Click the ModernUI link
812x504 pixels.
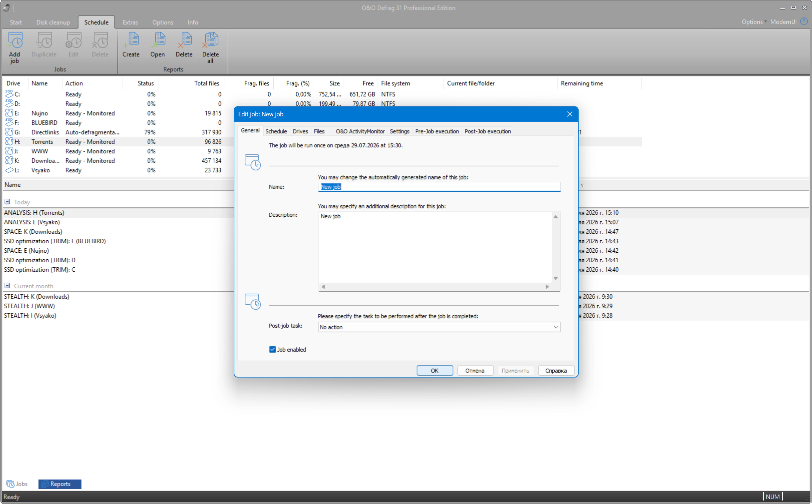point(783,22)
